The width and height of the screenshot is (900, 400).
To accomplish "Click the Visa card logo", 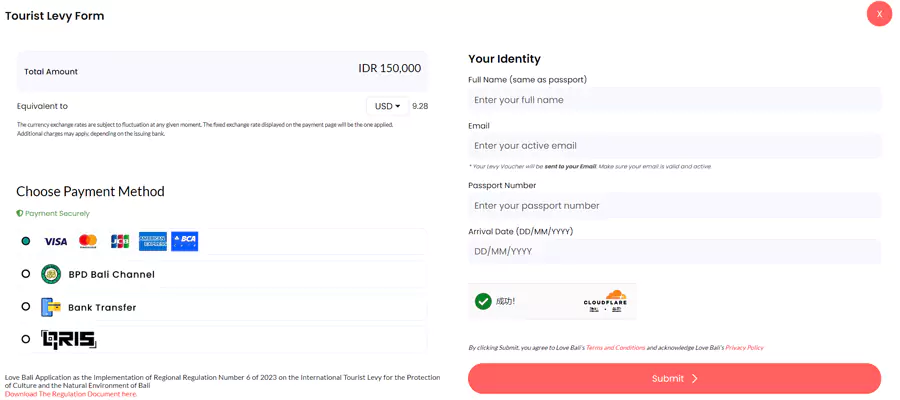I will [56, 242].
